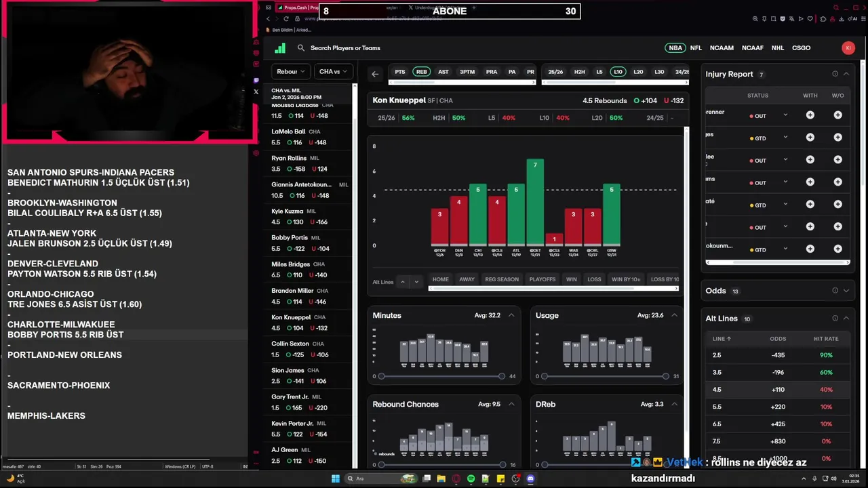
Task: Add the 'okounm...' row to W/O filter
Action: point(837,249)
